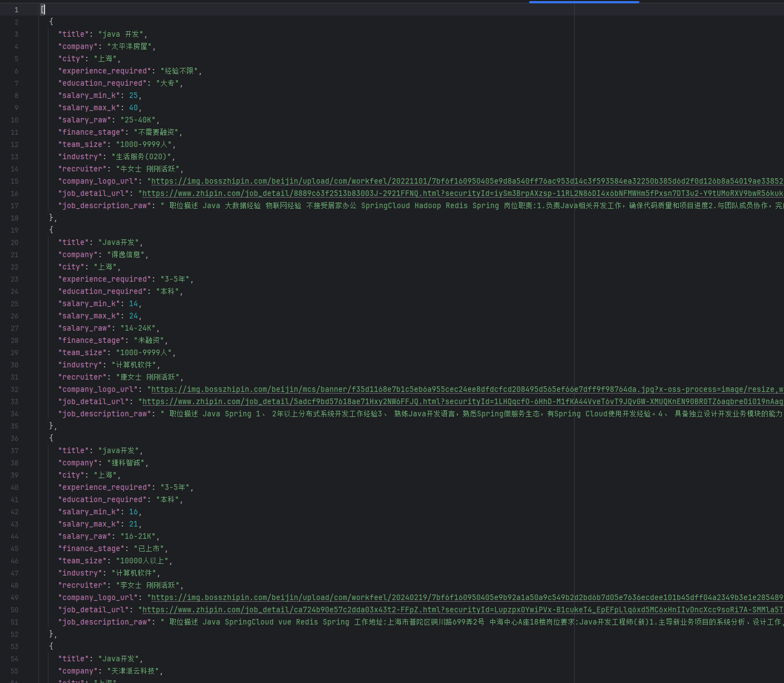Viewport: 784px width, 683px height.
Task: Click the company value "太平洋房屋"
Action: pos(130,46)
